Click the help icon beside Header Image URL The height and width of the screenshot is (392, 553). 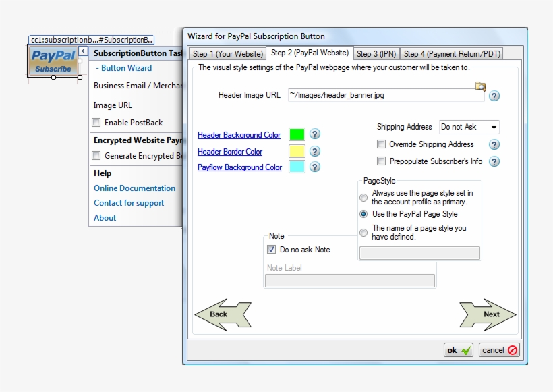point(494,96)
